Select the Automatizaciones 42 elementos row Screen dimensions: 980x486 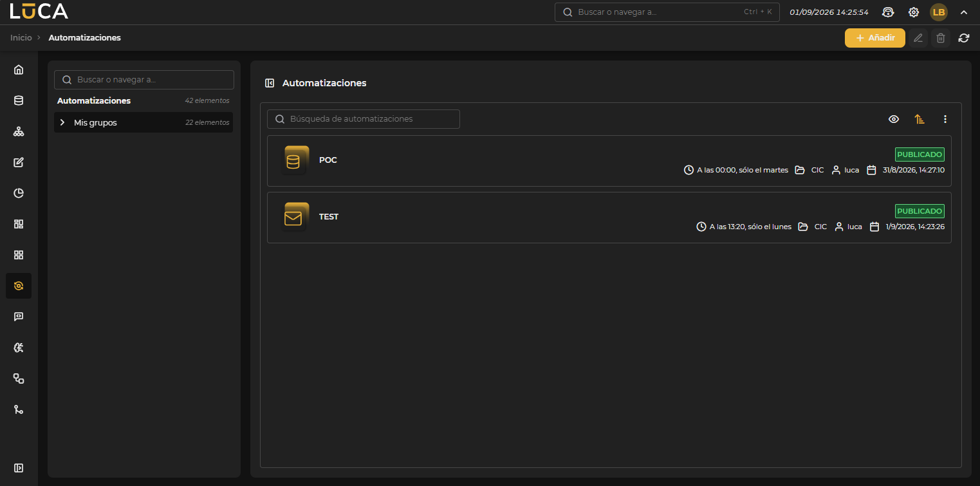143,101
